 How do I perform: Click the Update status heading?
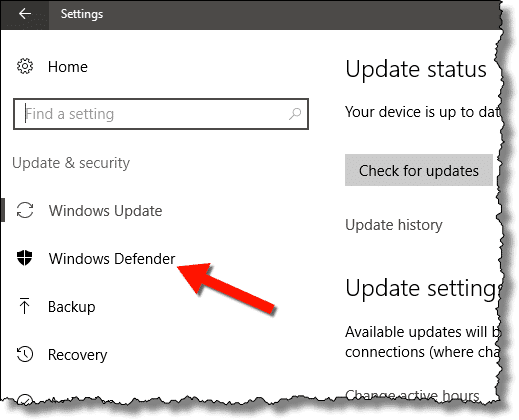[x=416, y=69]
